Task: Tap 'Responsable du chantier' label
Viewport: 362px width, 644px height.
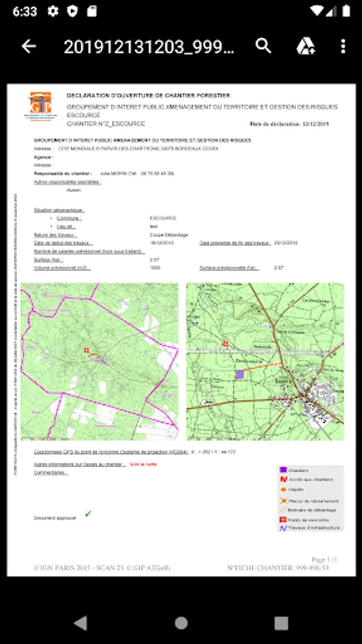Action: pos(63,173)
